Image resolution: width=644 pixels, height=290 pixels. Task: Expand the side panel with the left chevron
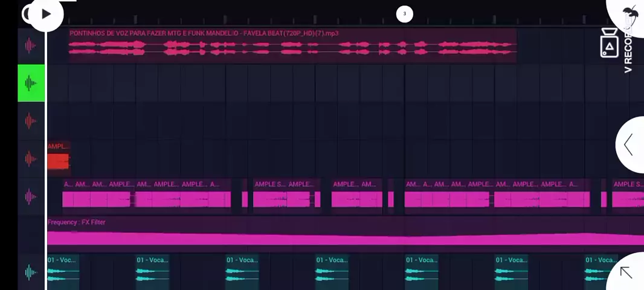630,144
